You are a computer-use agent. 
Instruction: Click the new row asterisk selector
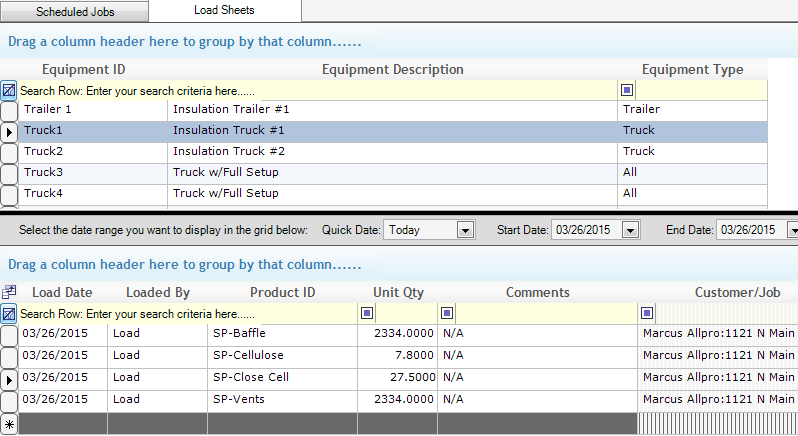coord(9,424)
